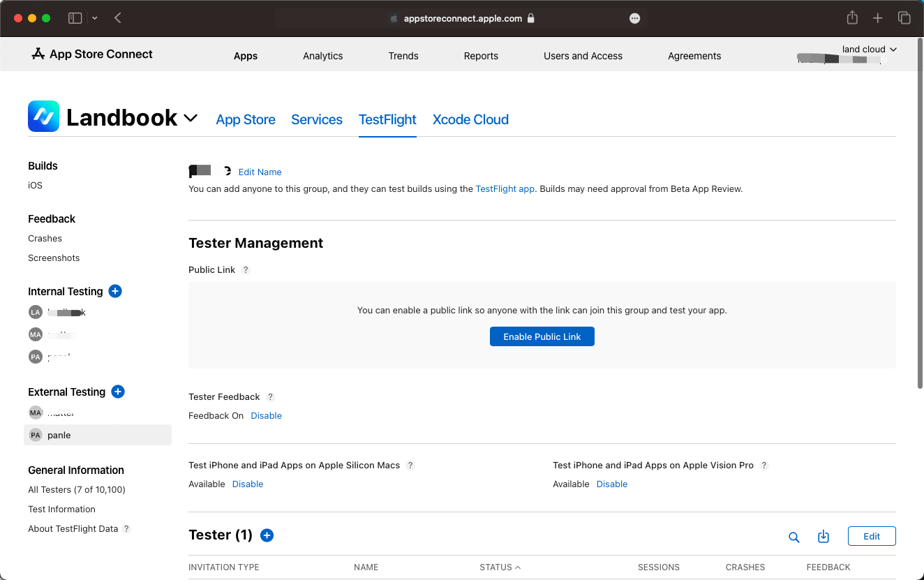The width and height of the screenshot is (924, 580).
Task: Switch to the Xcode Cloud tab
Action: (470, 119)
